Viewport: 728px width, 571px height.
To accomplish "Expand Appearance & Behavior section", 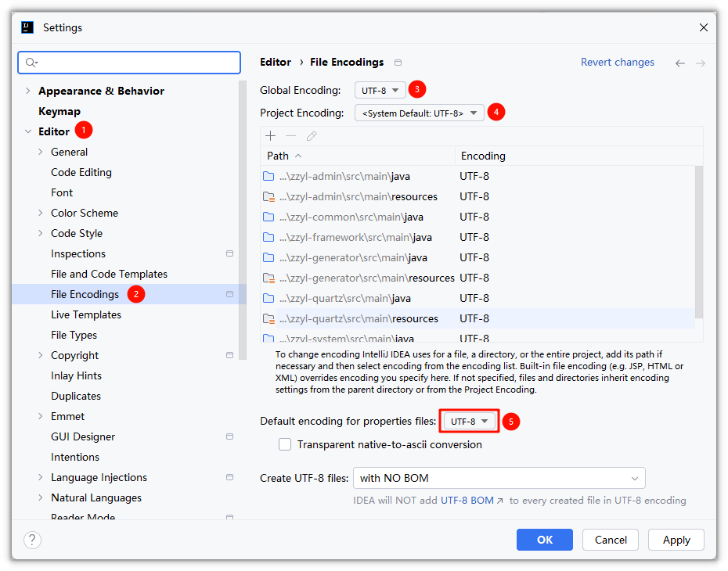I will (x=28, y=91).
